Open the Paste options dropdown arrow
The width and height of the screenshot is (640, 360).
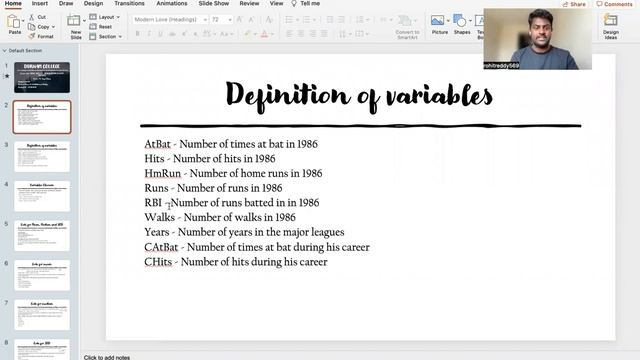pyautogui.click(x=23, y=20)
